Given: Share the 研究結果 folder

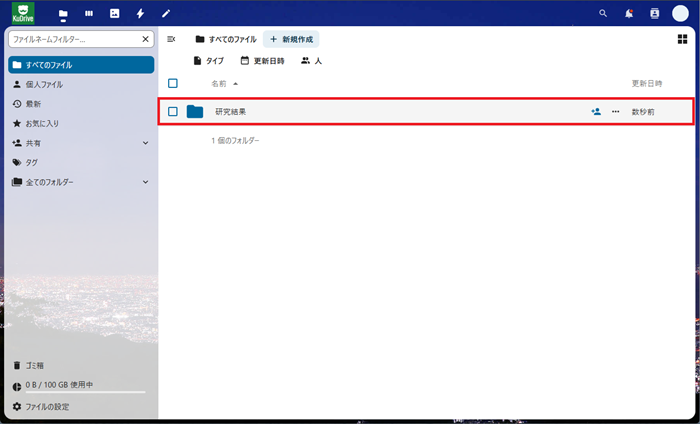Looking at the screenshot, I should 596,112.
